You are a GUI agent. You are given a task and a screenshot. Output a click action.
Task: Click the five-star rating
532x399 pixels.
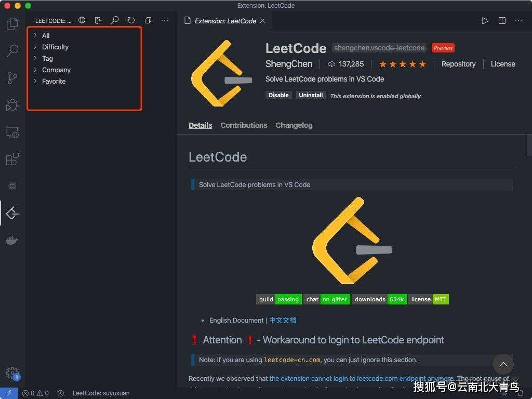click(x=403, y=64)
